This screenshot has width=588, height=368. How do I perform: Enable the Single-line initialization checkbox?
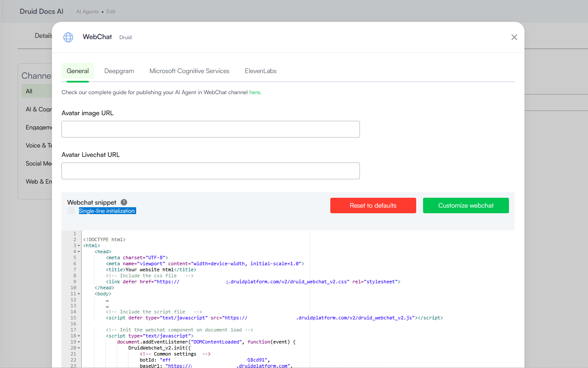71,211
